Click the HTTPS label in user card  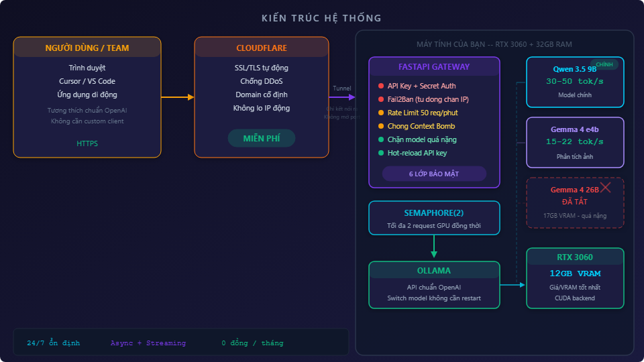pos(87,143)
